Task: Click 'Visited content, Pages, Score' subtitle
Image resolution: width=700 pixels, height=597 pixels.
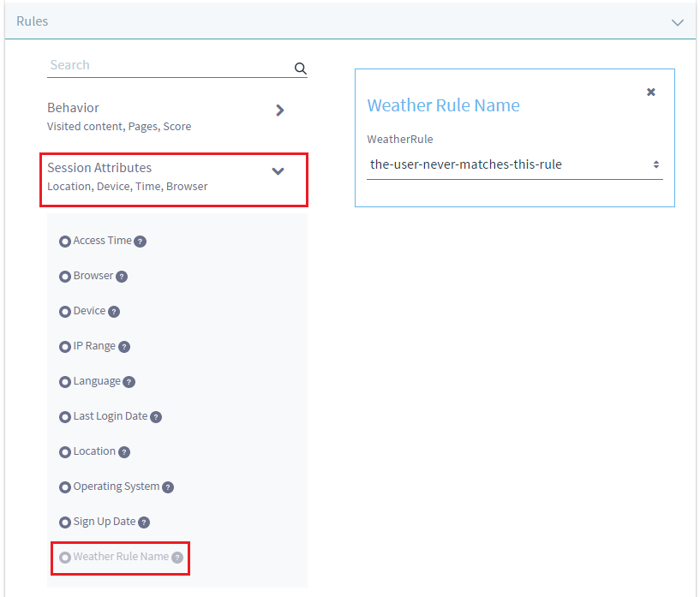Action: pyautogui.click(x=119, y=126)
